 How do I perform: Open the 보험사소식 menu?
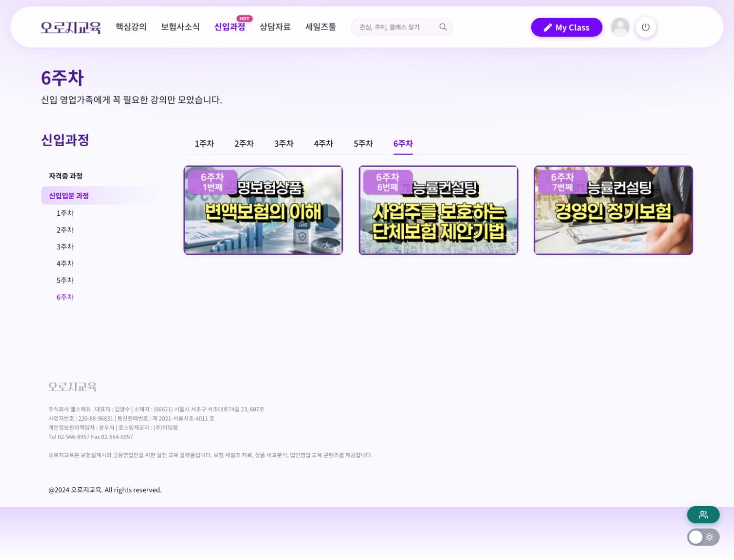pyautogui.click(x=180, y=27)
